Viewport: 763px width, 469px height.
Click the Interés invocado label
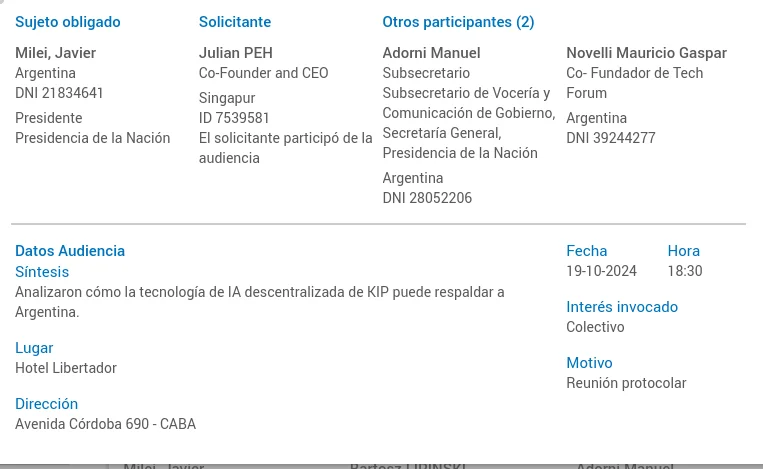(622, 307)
